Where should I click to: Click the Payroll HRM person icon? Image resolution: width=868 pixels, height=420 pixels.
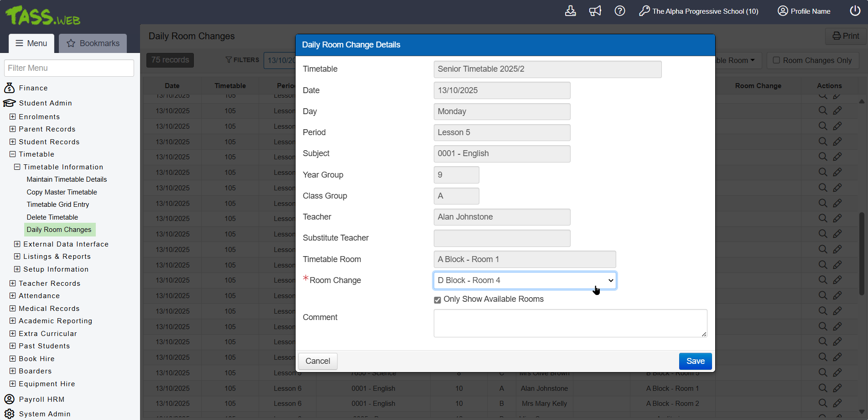9,399
